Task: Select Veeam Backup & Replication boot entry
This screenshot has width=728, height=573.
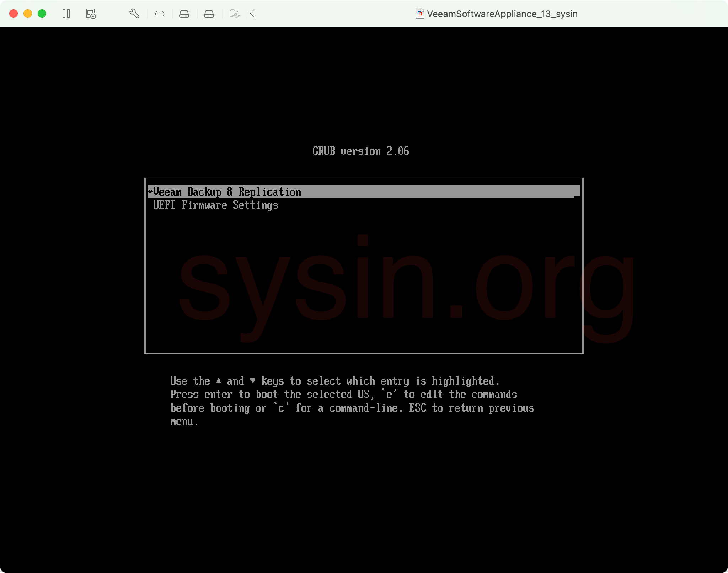Action: [227, 192]
